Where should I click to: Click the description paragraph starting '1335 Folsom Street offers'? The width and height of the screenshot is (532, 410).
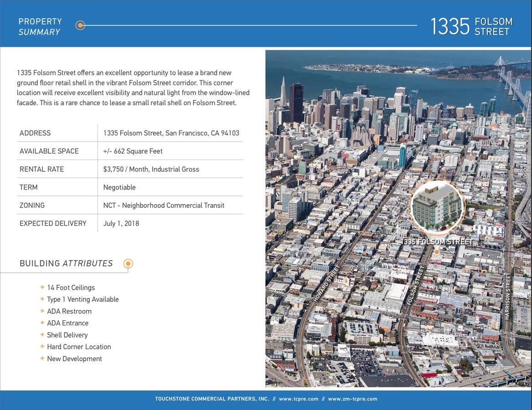133,88
